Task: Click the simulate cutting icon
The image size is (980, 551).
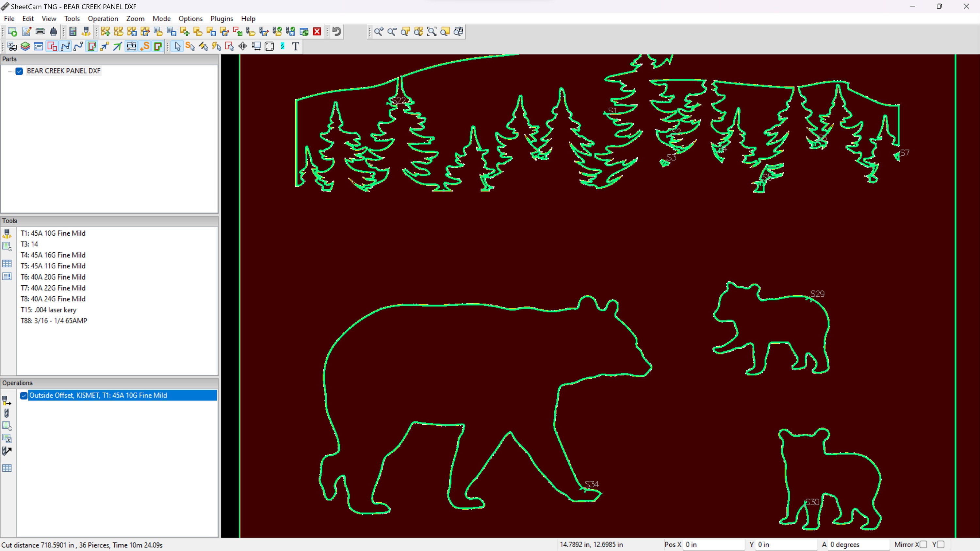Action: click(131, 46)
